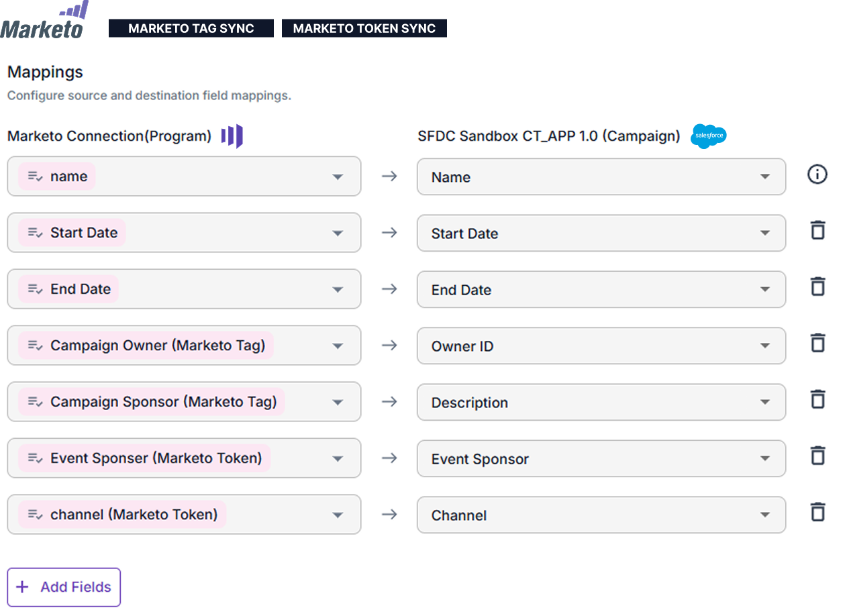Click the Add Fields button
The height and width of the screenshot is (616, 845).
64,587
